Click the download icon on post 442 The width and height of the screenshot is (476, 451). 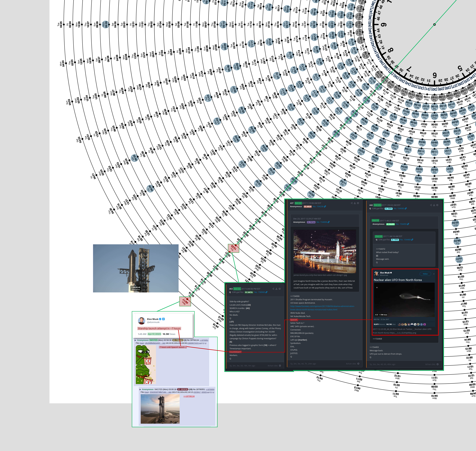tap(434, 205)
